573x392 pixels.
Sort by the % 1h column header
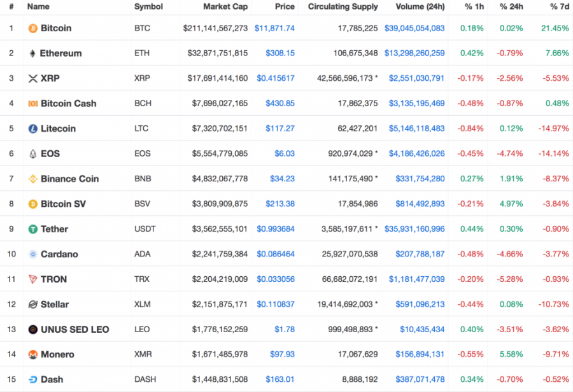tap(474, 6)
